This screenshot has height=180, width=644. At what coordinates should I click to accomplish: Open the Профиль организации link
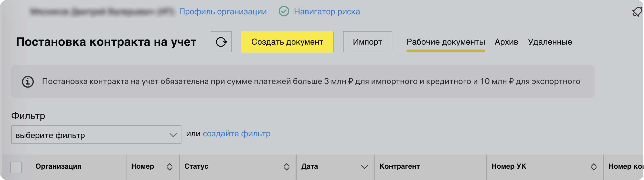tap(223, 12)
